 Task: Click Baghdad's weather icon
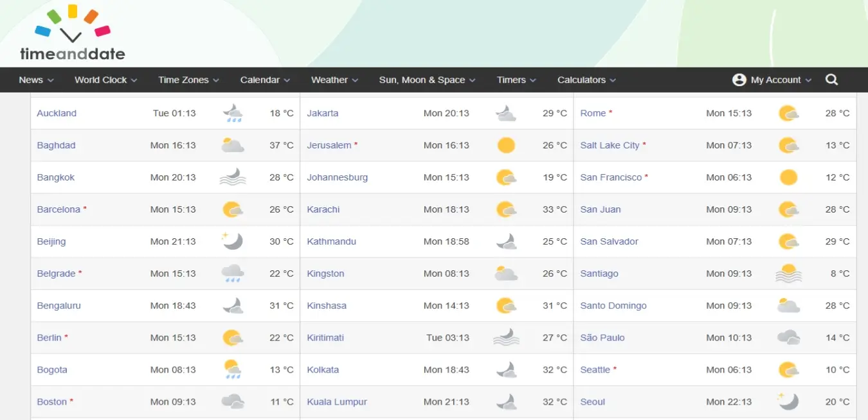(232, 145)
